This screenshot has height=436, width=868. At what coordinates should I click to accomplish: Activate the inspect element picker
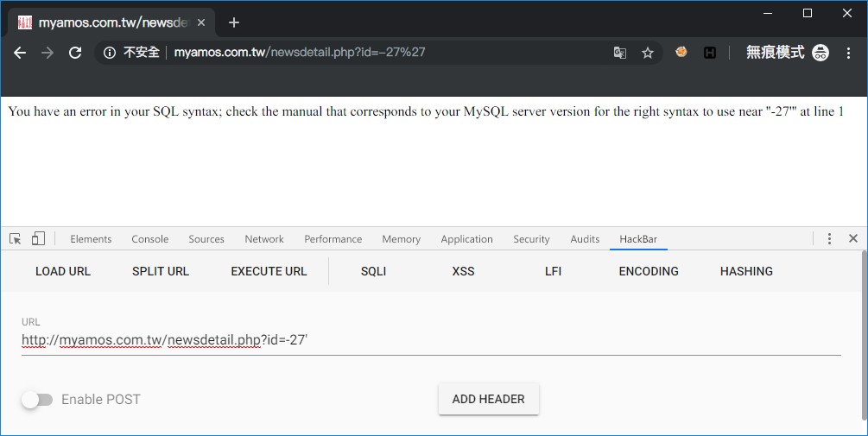[16, 238]
